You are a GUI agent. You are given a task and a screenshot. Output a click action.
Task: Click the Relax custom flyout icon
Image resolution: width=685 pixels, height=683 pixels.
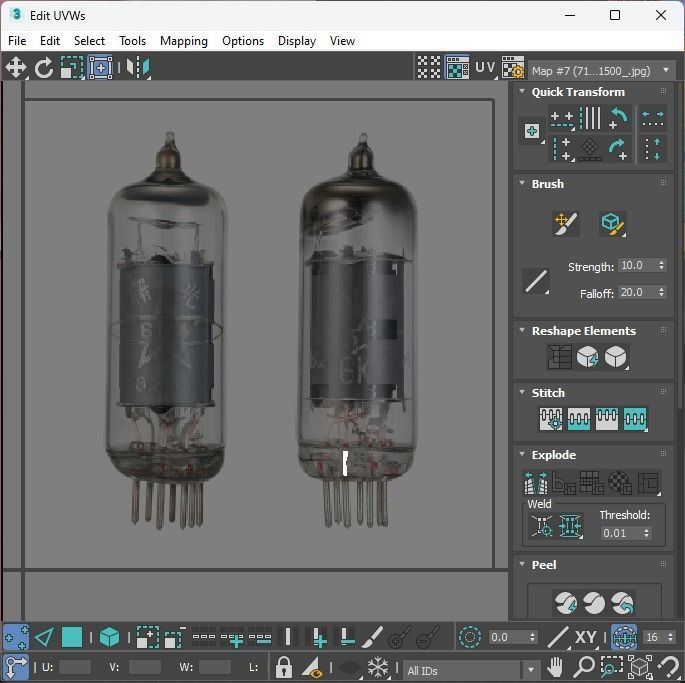tap(616, 356)
